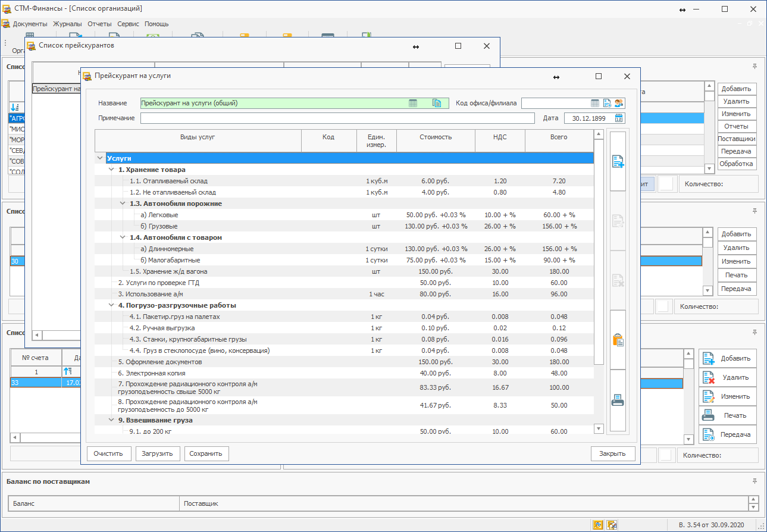Viewport: 767px width, 532px height.
Task: Collapse the 1.3. Автомобили порожние group
Action: (x=123, y=204)
